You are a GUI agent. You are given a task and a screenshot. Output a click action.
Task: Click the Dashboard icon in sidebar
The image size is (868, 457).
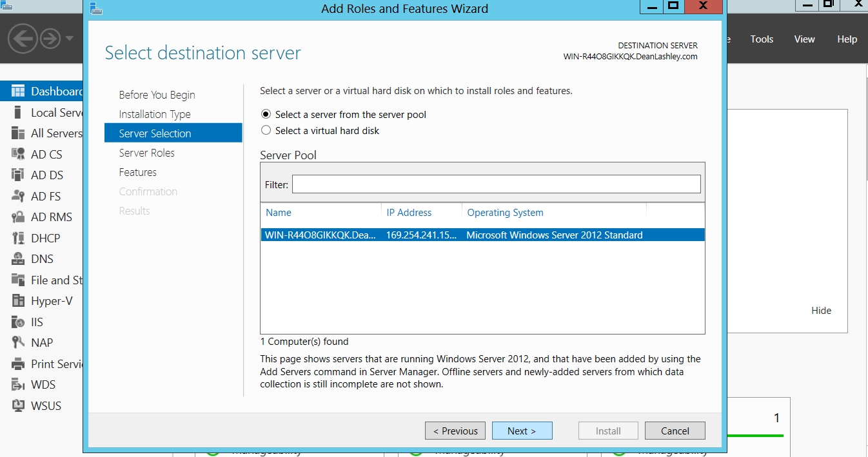[x=18, y=92]
